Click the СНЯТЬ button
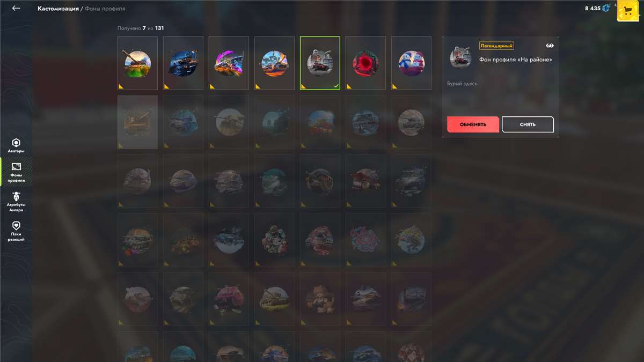644x362 pixels. (x=528, y=124)
